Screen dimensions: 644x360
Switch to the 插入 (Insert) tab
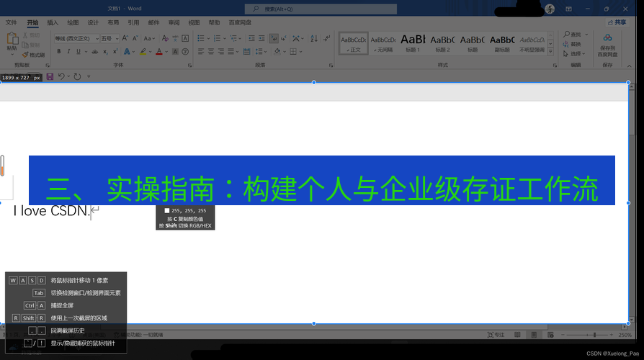[53, 22]
